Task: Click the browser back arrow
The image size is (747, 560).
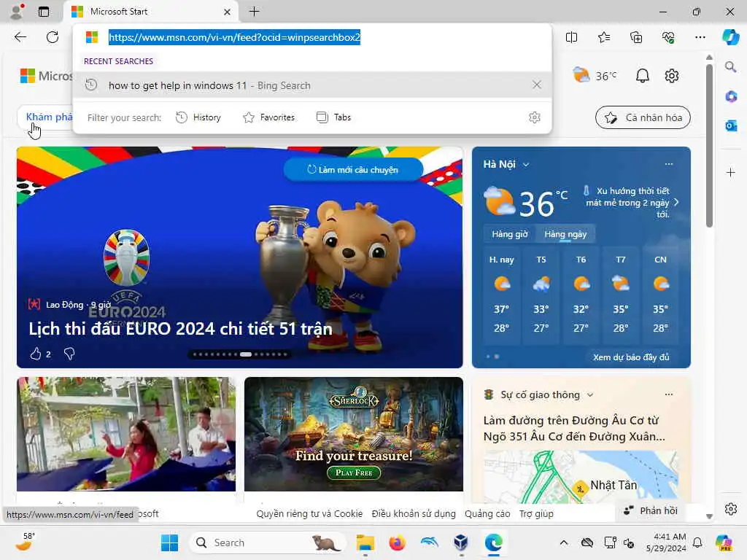Action: tap(20, 37)
